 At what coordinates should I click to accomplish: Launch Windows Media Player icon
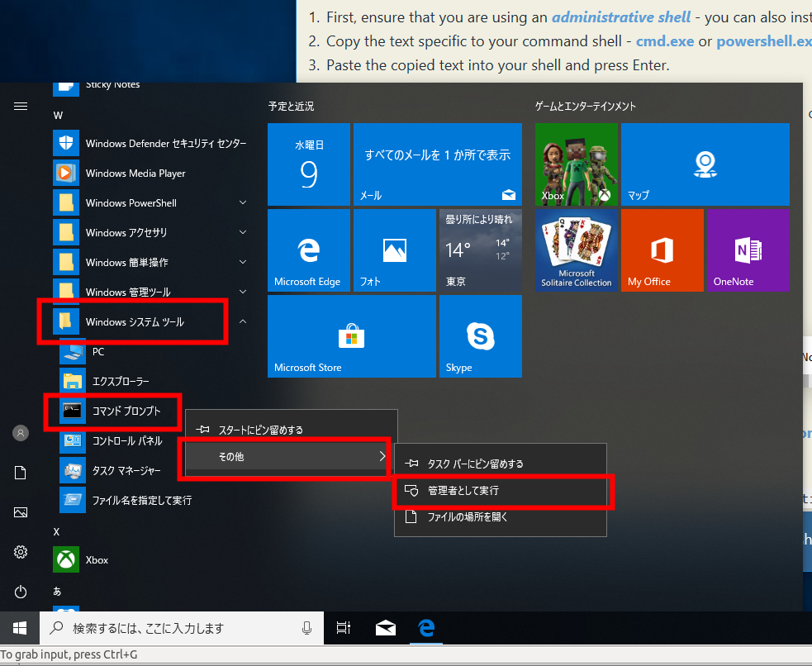tap(66, 173)
